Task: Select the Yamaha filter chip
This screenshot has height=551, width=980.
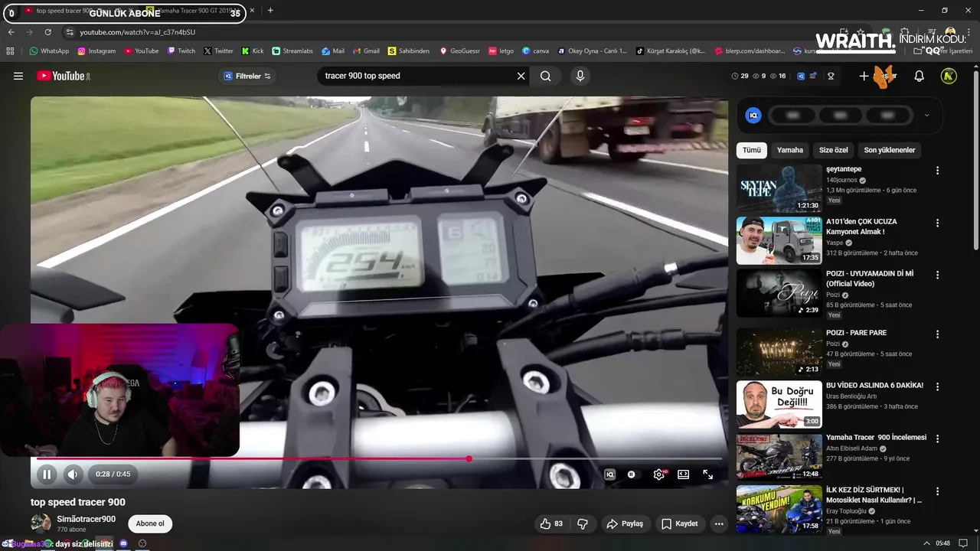Action: 790,150
